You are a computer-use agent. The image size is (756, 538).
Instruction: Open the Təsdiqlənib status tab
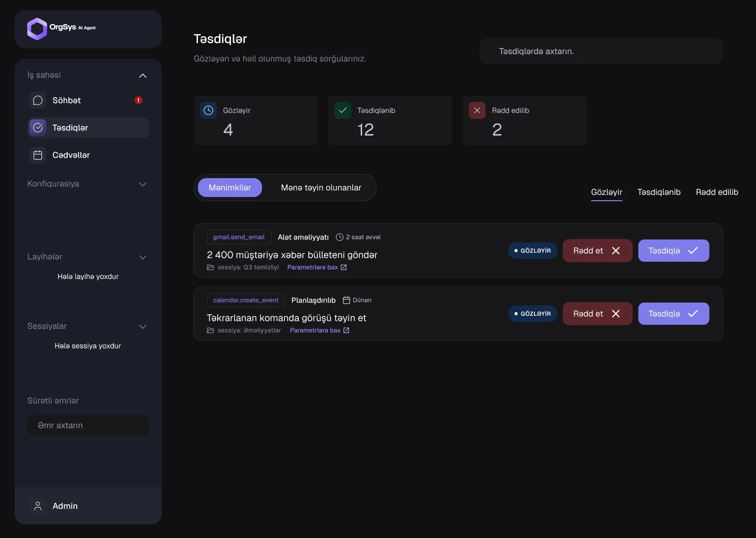click(659, 192)
